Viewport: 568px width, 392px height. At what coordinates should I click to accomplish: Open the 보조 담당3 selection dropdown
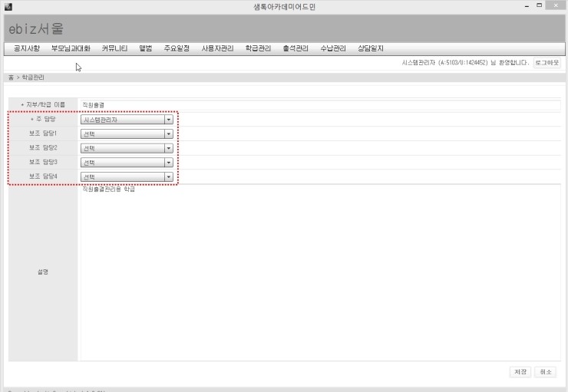[x=127, y=163]
